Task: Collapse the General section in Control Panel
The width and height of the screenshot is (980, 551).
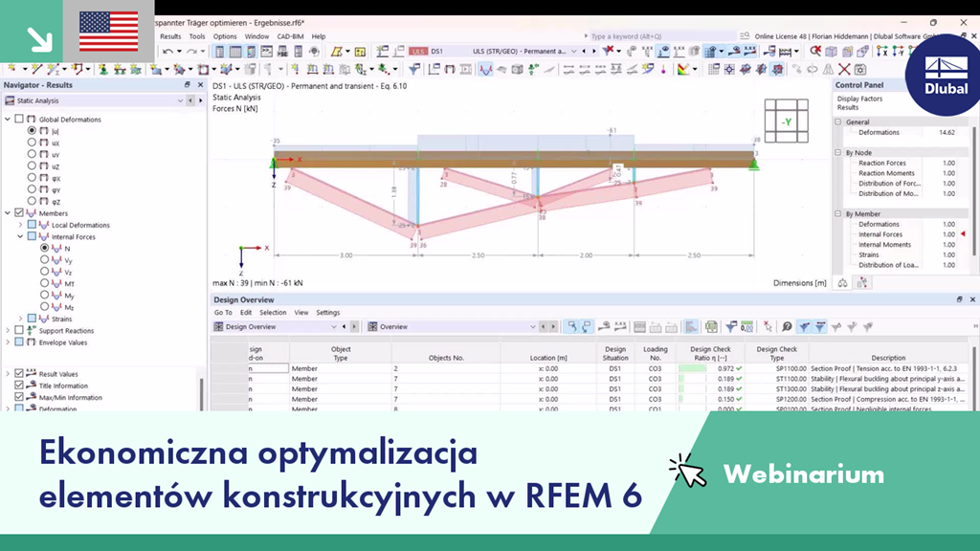Action: tap(838, 121)
